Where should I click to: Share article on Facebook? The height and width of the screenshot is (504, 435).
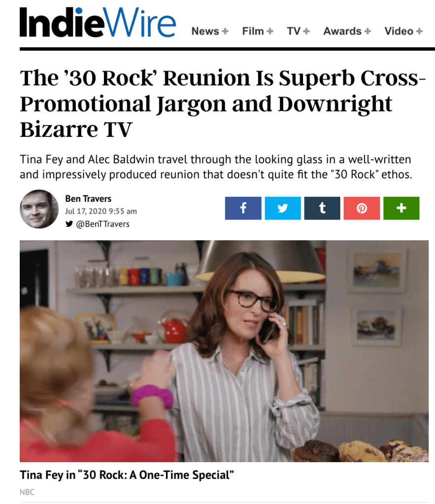tap(243, 208)
